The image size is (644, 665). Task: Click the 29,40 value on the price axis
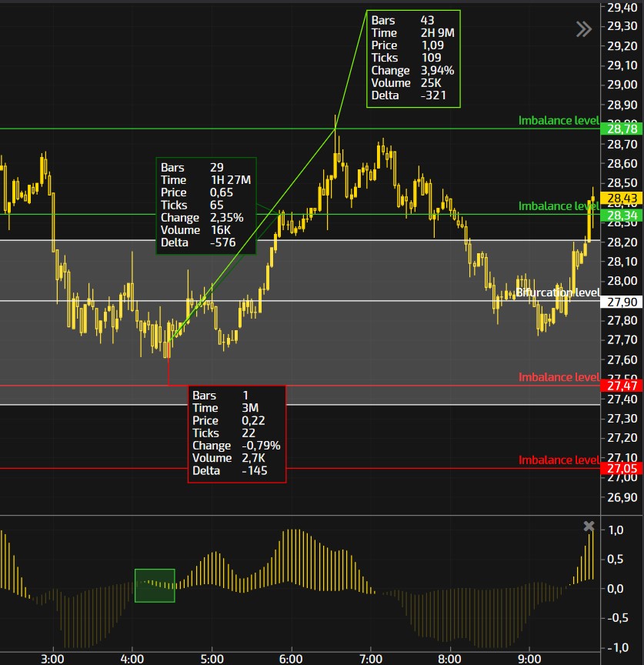(x=620, y=8)
